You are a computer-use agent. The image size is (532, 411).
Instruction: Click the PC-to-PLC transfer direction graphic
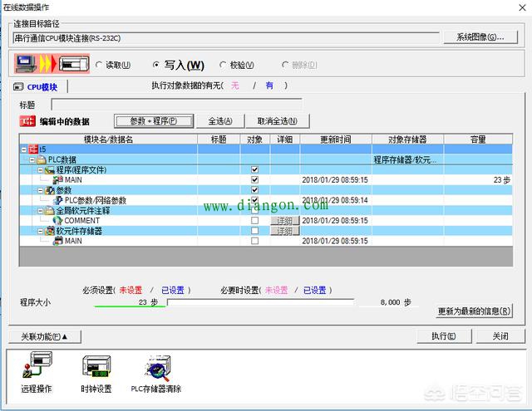pyautogui.click(x=50, y=65)
